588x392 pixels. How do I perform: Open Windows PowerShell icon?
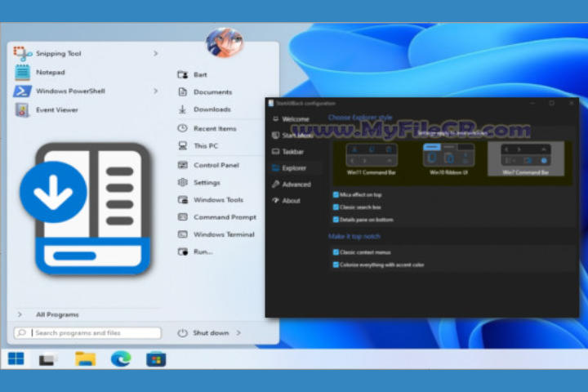[22, 91]
